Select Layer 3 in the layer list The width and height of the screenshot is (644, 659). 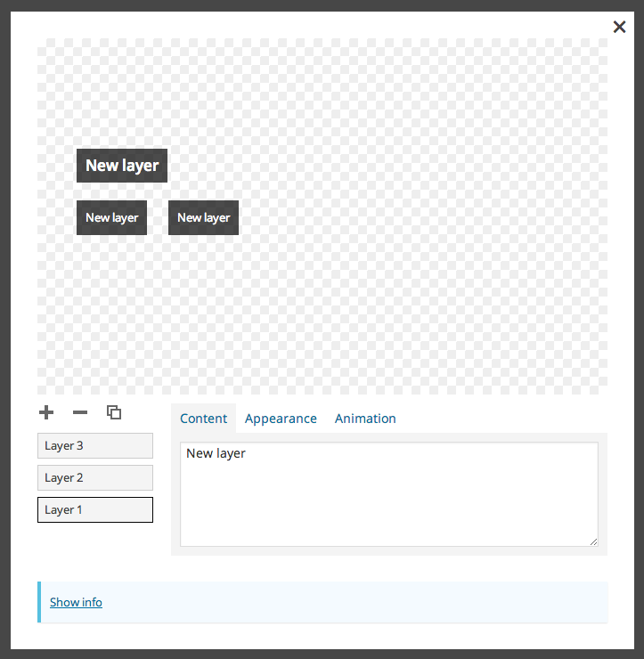pyautogui.click(x=95, y=445)
